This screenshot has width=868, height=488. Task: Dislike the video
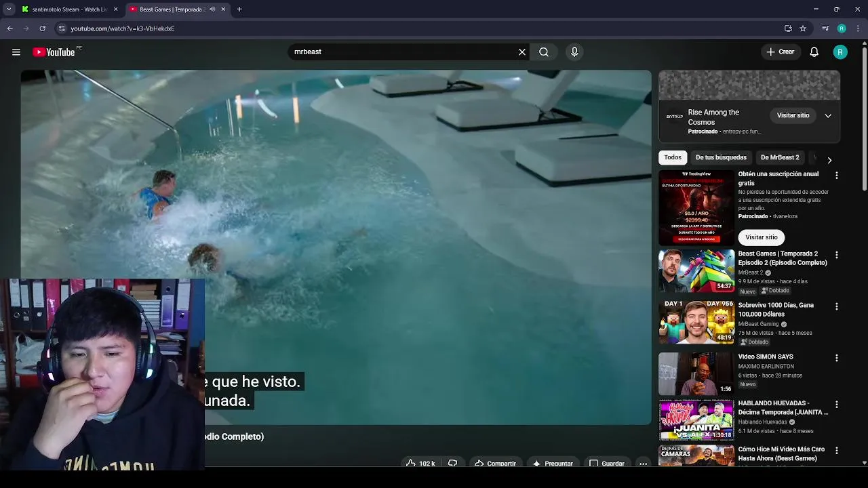click(452, 464)
